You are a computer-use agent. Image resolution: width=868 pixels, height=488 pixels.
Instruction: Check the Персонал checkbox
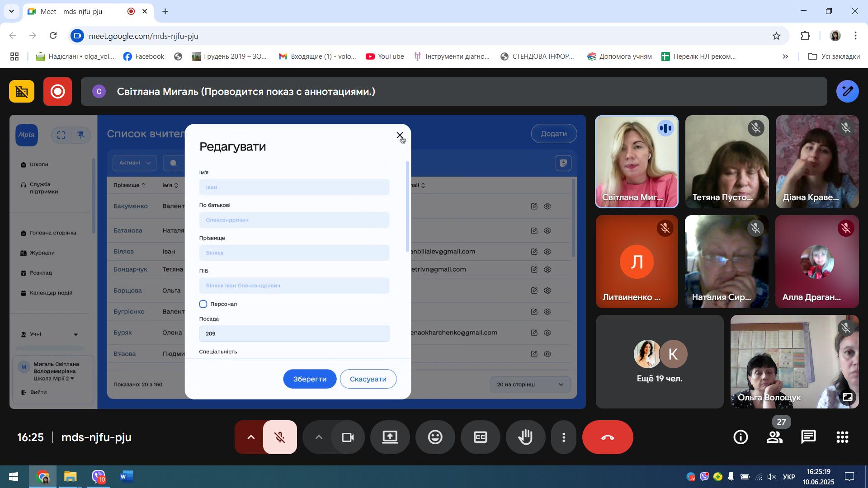pos(203,304)
